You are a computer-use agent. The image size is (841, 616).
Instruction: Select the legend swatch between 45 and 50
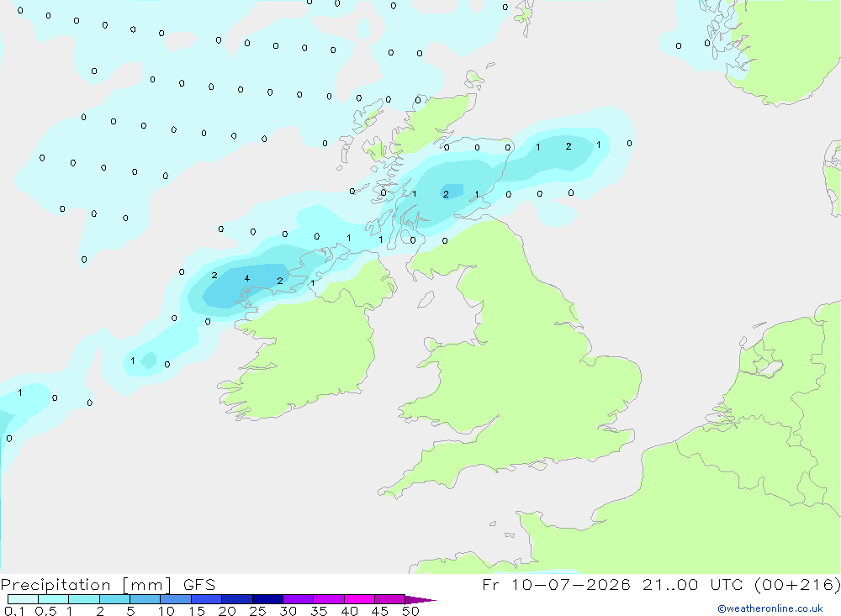(390, 599)
